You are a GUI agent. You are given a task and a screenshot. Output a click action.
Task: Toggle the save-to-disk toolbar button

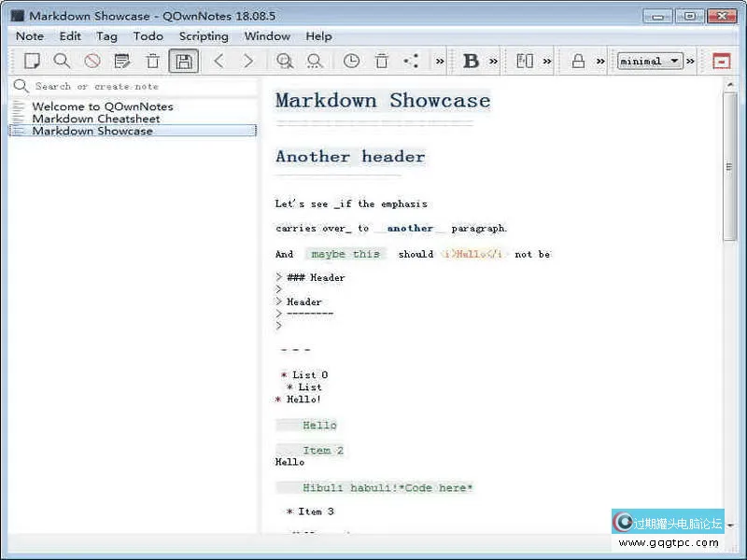click(184, 62)
